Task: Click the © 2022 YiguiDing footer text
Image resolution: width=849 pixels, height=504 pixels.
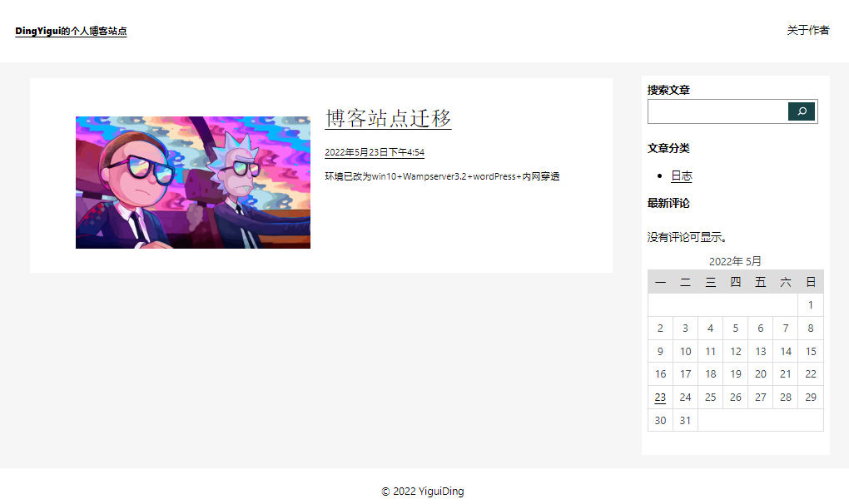Action: [423, 492]
